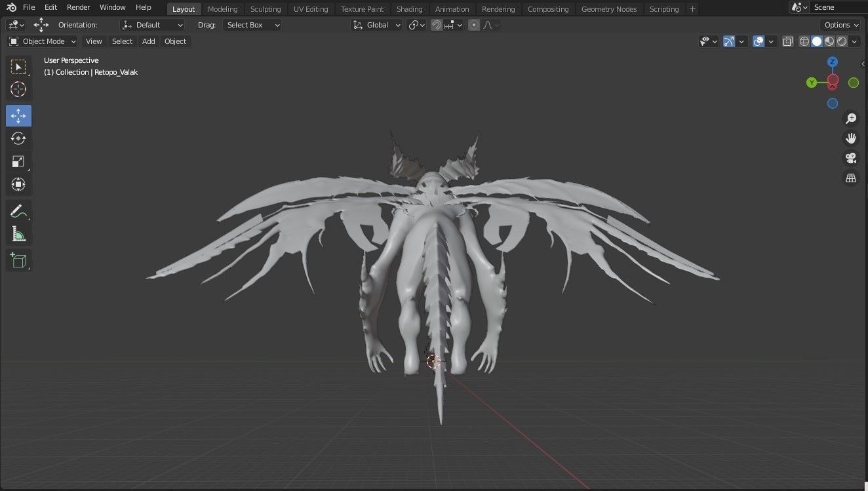Open the Render menu
868x491 pixels.
[x=79, y=7]
